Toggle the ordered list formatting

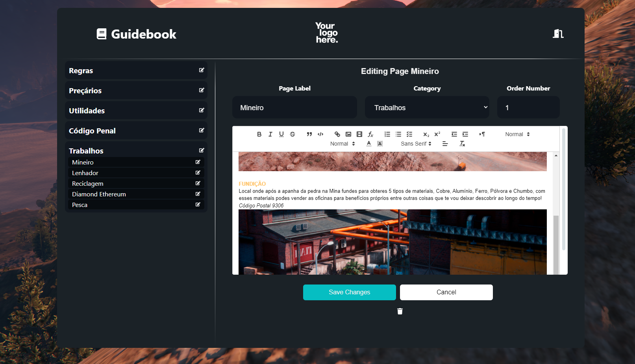[387, 134]
